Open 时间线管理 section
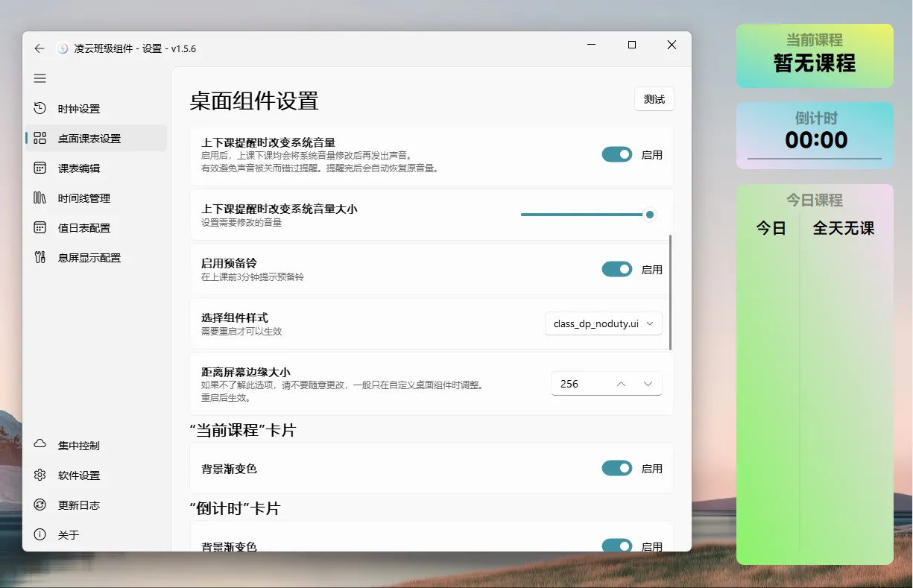This screenshot has height=588, width=913. [96, 198]
